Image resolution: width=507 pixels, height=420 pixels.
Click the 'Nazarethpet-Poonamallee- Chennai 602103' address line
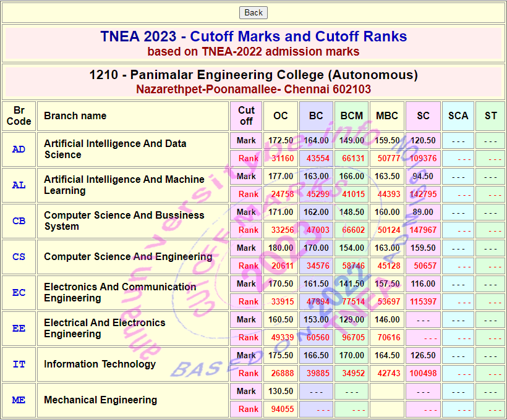[253, 89]
